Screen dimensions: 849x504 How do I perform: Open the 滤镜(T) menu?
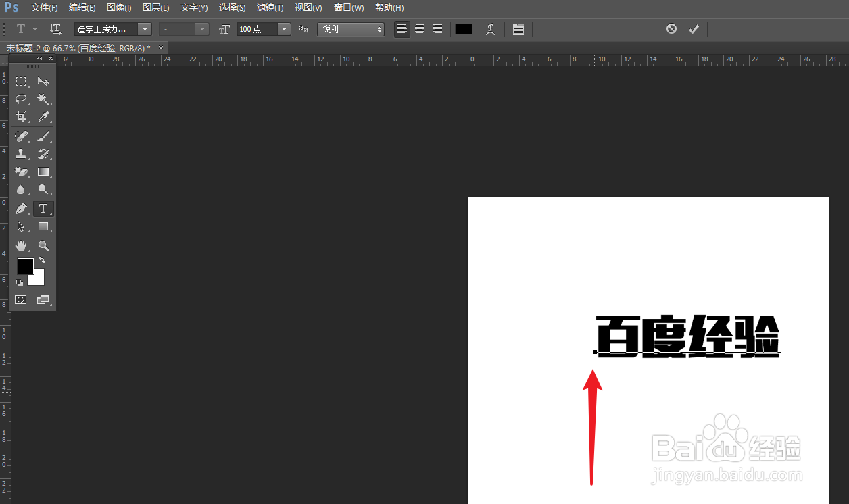tap(270, 8)
